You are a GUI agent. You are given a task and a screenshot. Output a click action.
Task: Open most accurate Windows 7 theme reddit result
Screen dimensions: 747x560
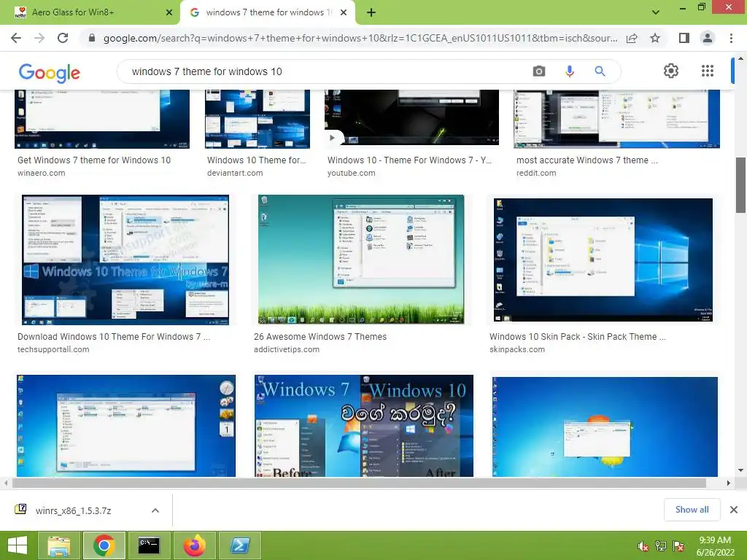click(x=587, y=160)
